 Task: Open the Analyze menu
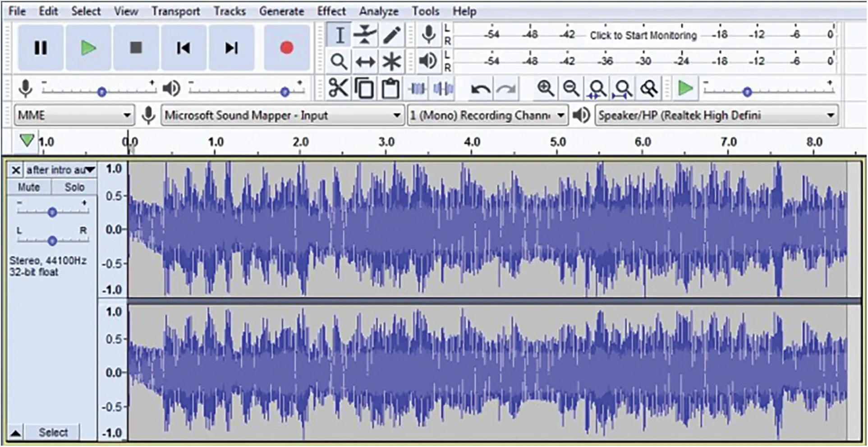(x=379, y=11)
